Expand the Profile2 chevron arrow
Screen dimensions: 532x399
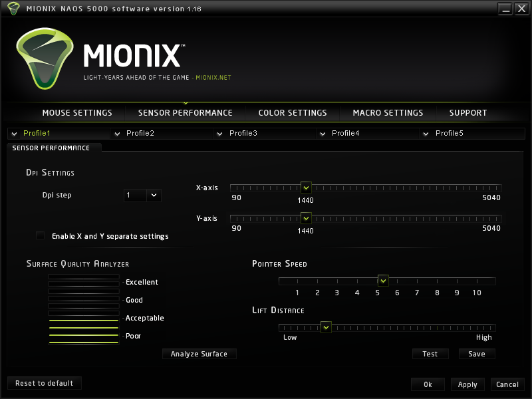(118, 134)
